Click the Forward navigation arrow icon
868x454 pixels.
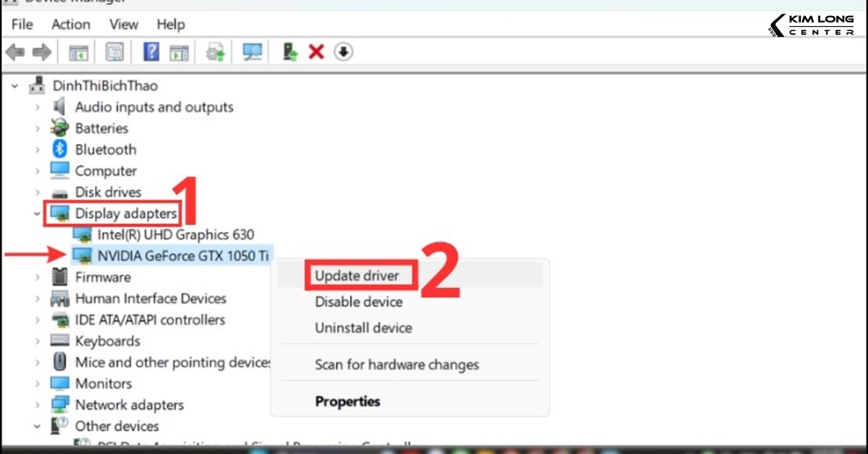click(41, 51)
